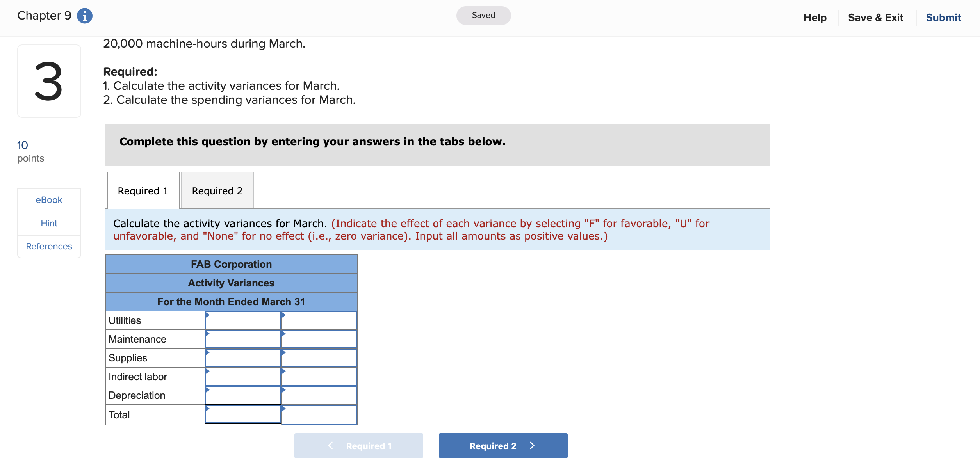Click the Saved status indicator
The height and width of the screenshot is (473, 980).
tap(483, 15)
